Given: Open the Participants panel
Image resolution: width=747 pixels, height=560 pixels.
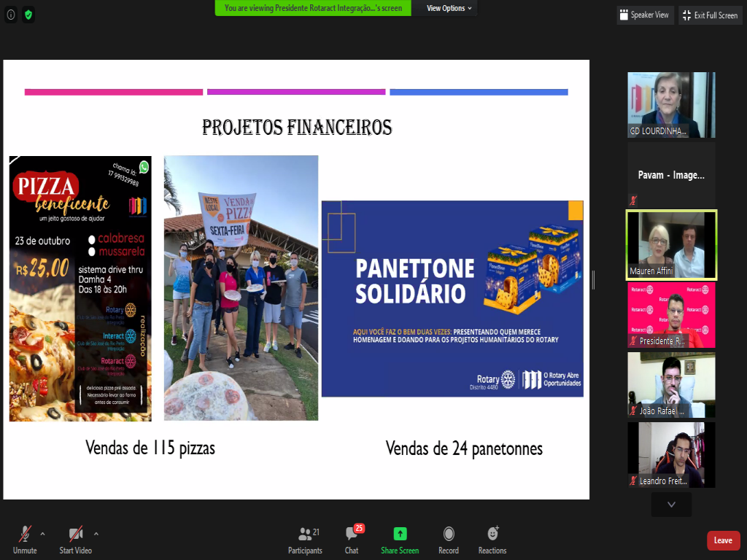Looking at the screenshot, I should (x=305, y=540).
